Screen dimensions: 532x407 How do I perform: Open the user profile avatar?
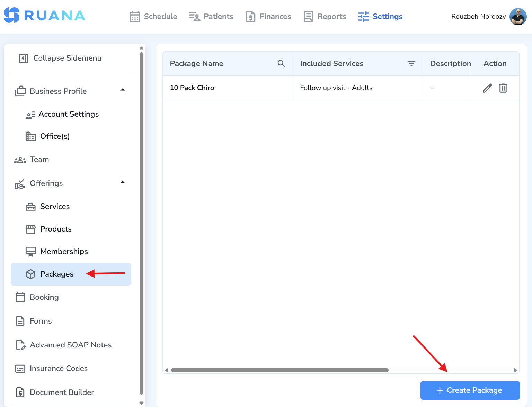coord(518,17)
